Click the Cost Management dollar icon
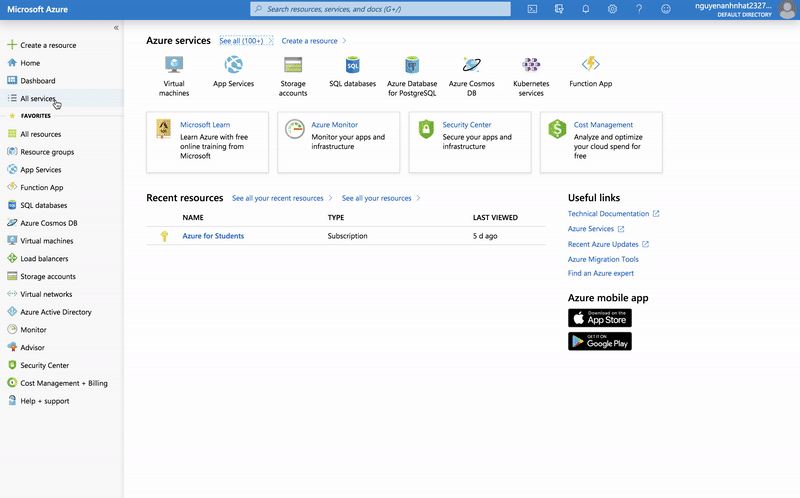The width and height of the screenshot is (800, 498). [557, 129]
